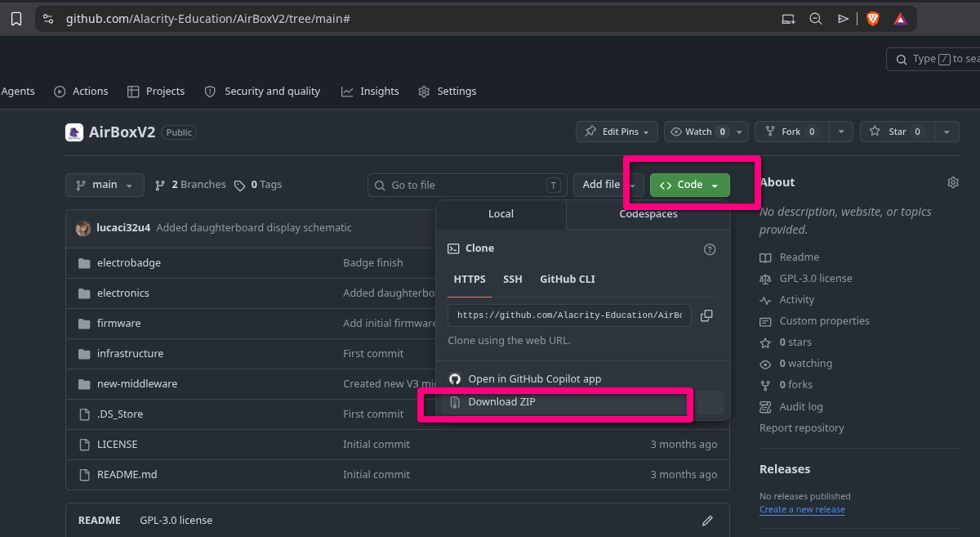Open the main branch selector dropdown
This screenshot has width=980, height=537.
click(105, 186)
